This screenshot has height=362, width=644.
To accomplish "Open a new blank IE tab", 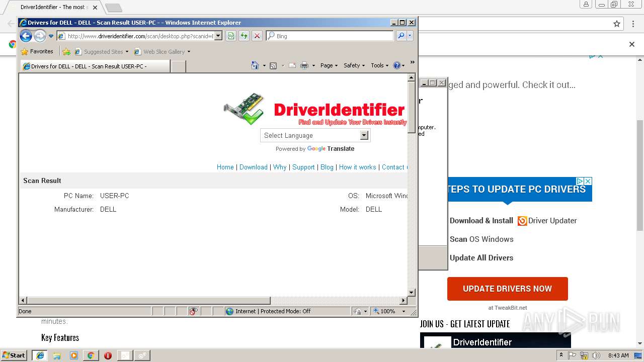I will (179, 66).
